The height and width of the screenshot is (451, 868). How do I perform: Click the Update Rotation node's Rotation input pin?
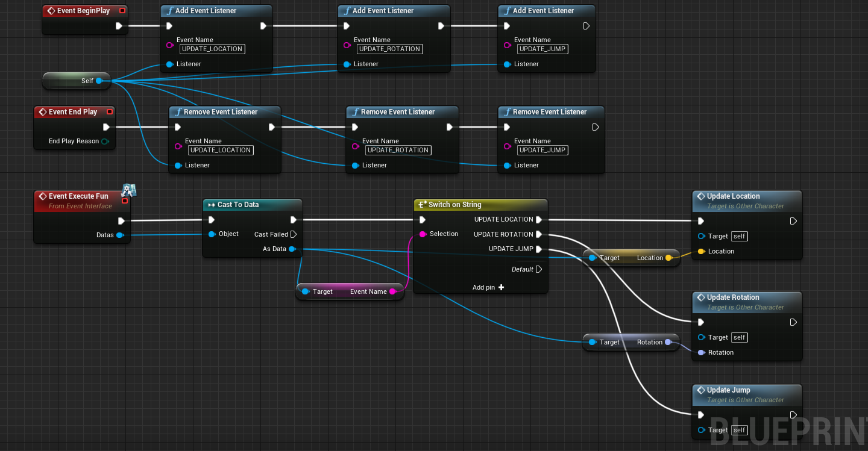pyautogui.click(x=701, y=353)
